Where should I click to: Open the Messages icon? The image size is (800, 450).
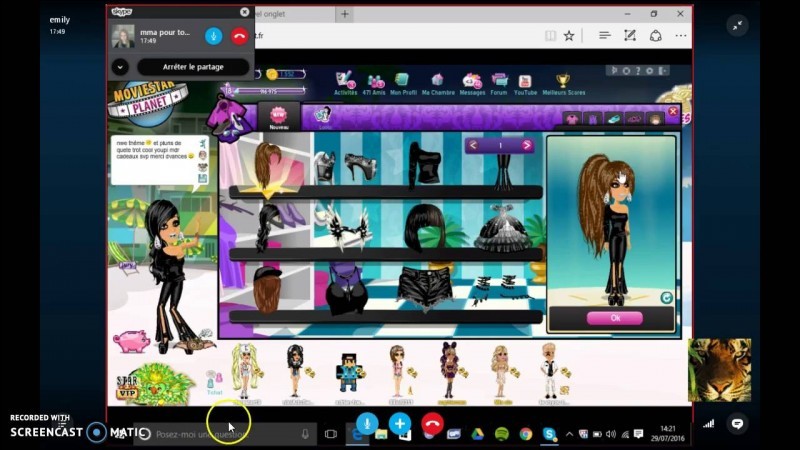tap(472, 83)
